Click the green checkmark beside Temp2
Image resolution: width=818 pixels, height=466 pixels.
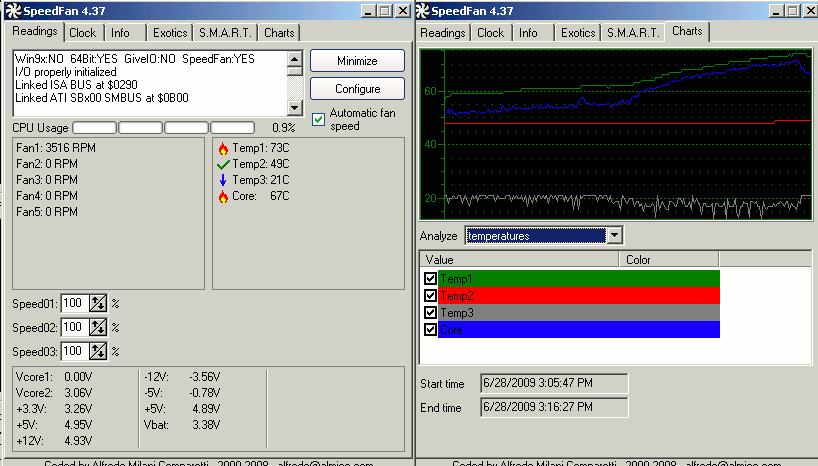point(223,164)
